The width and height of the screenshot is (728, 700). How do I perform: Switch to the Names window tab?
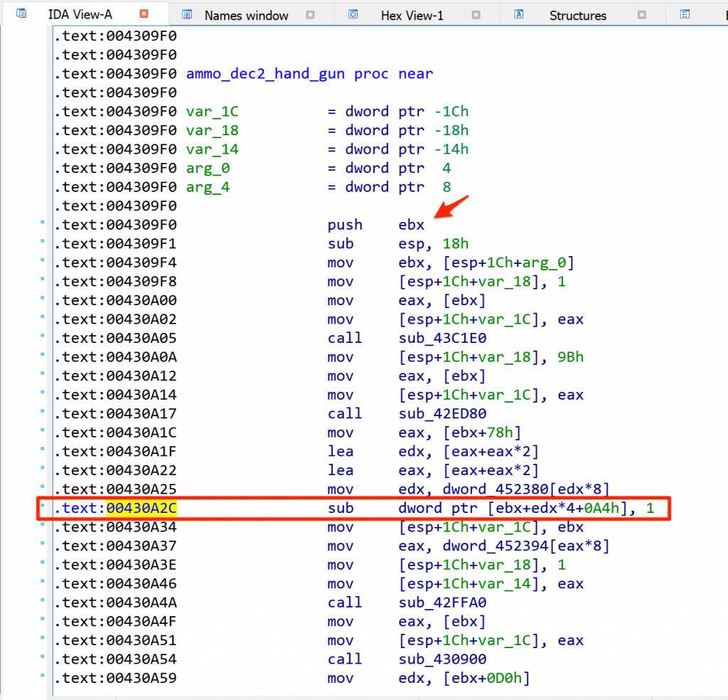(246, 15)
